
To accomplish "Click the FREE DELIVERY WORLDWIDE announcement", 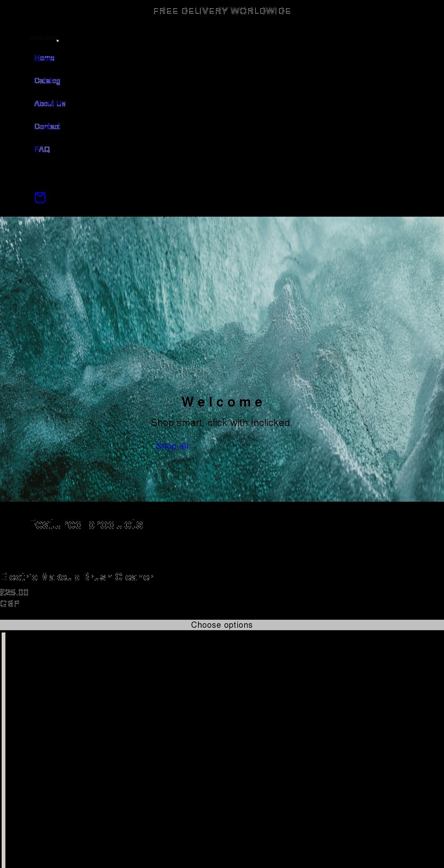I will (x=222, y=11).
